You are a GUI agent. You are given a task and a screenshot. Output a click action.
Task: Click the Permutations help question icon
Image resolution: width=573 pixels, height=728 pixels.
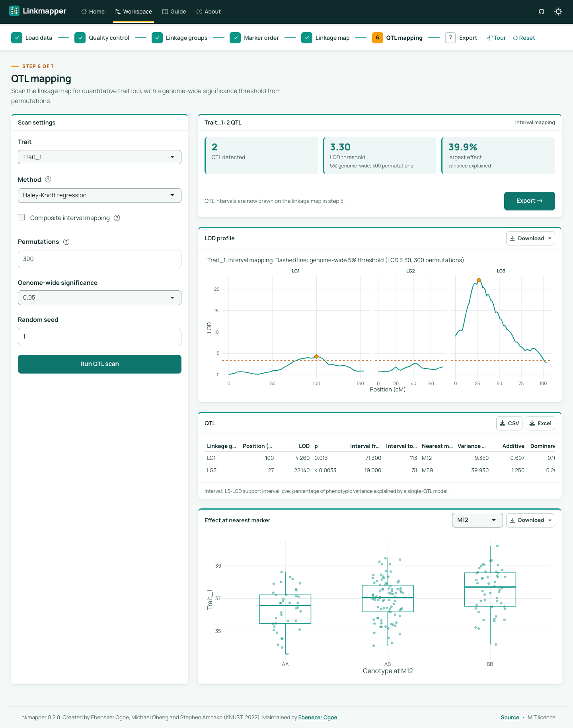click(x=66, y=242)
